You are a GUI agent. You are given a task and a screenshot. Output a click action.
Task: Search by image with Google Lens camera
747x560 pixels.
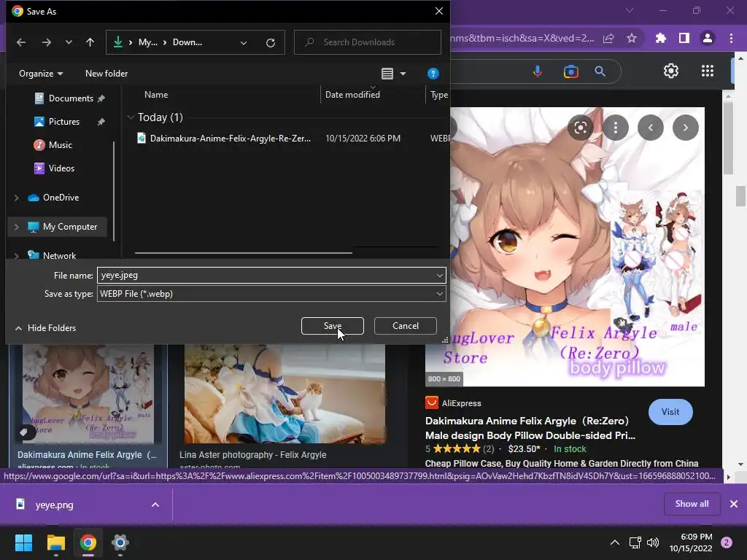point(570,71)
